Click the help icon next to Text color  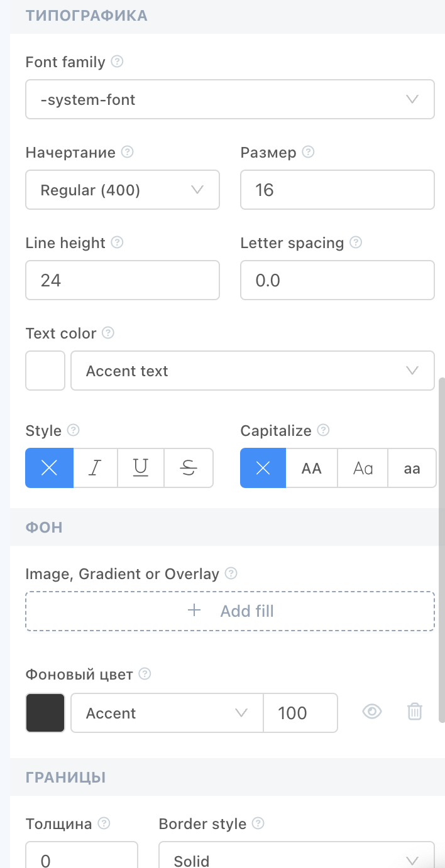point(108,333)
